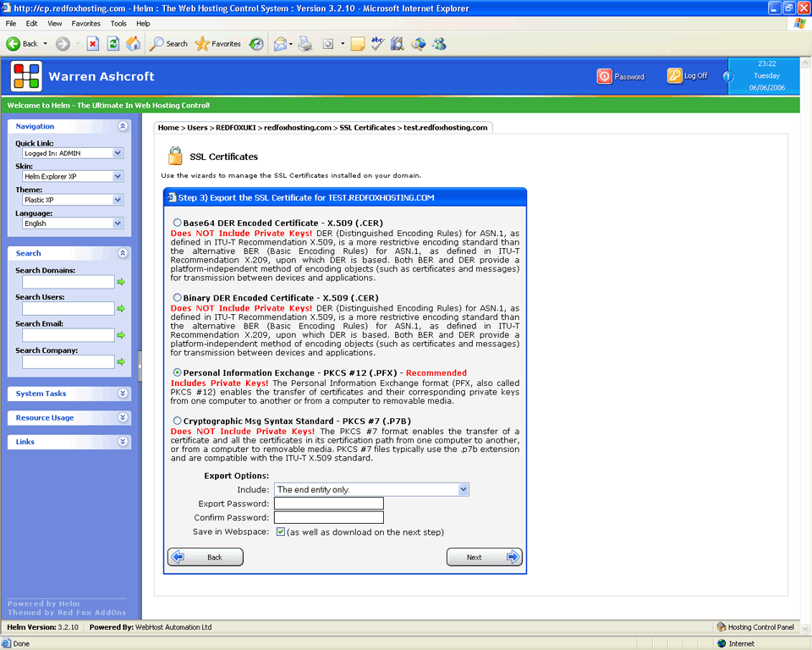Open the Mail envelope toolbar icon
This screenshot has width=812, height=650.
tap(280, 44)
